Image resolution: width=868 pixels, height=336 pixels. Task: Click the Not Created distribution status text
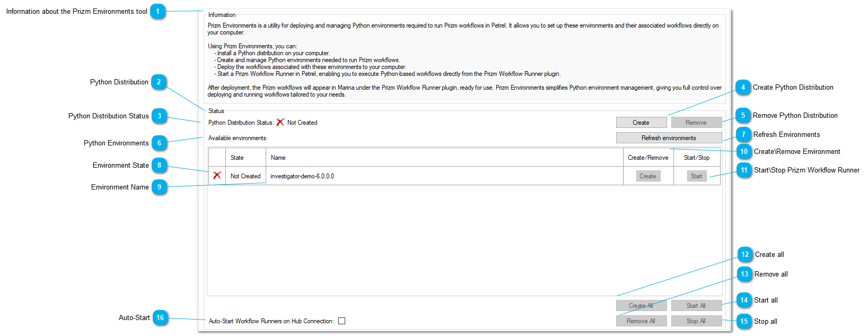[x=302, y=123]
